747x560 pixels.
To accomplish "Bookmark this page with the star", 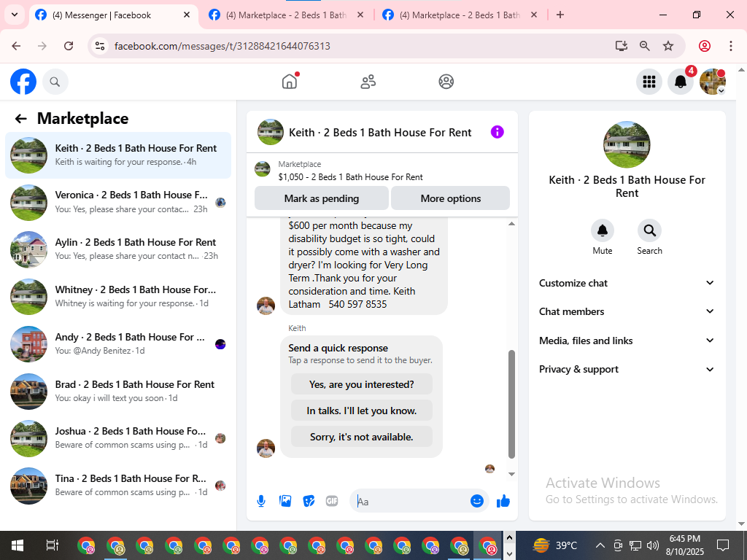I will tap(668, 46).
